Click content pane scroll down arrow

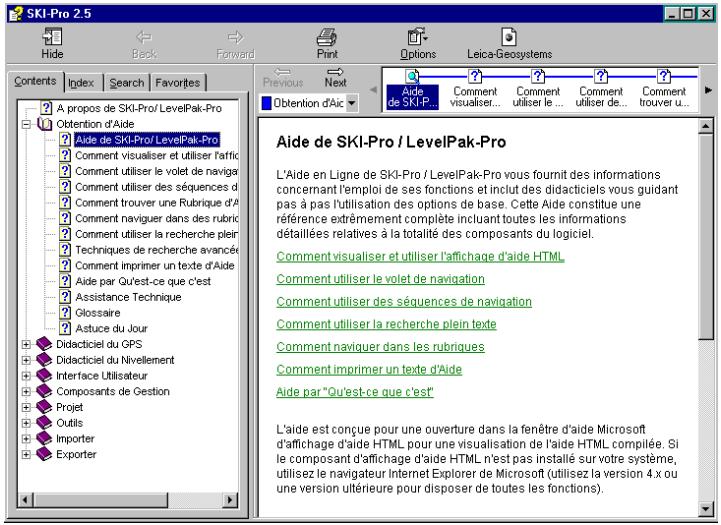(x=705, y=508)
